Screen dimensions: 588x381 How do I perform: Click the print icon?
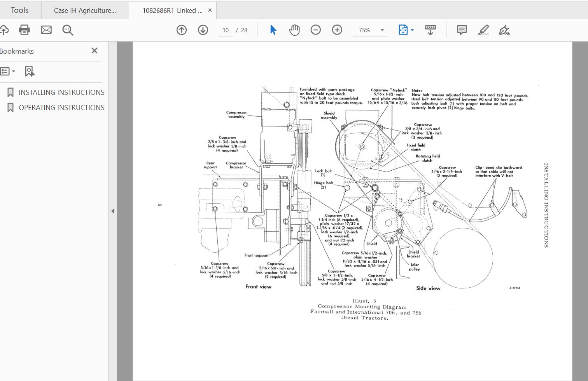24,30
